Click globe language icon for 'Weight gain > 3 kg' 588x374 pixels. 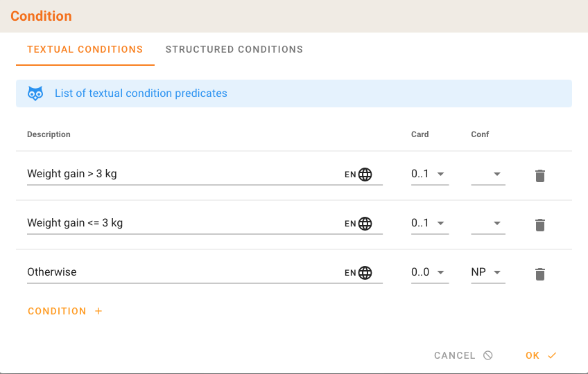point(365,175)
